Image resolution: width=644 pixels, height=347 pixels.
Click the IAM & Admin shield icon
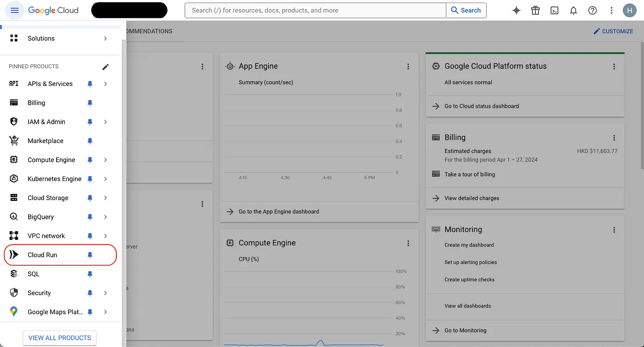coord(14,122)
